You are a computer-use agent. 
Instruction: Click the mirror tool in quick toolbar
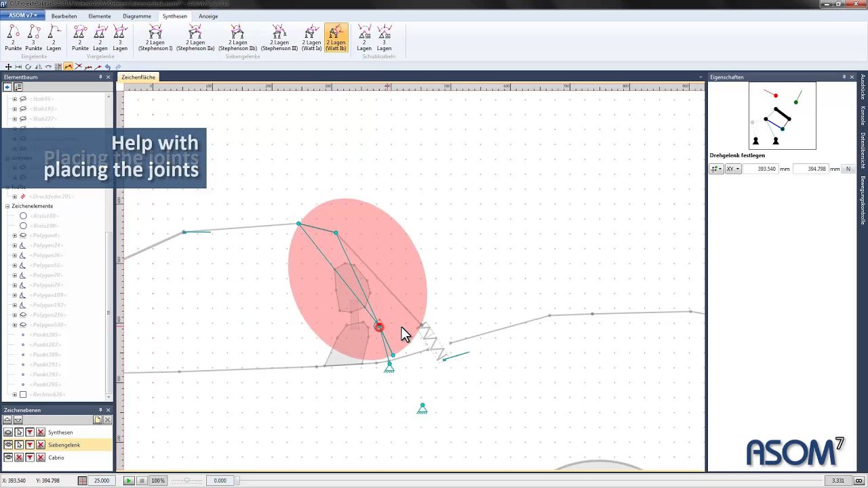coord(38,66)
